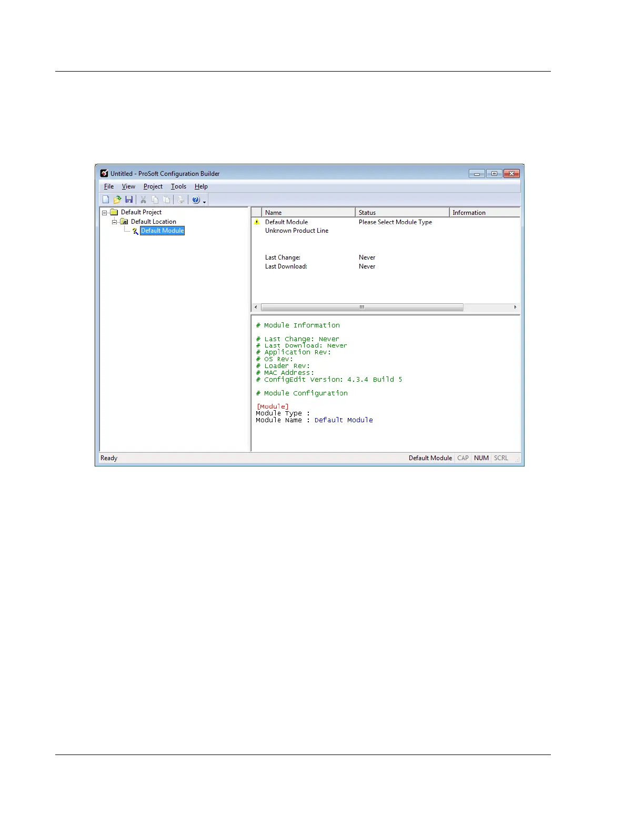The height and width of the screenshot is (834, 644).
Task: Minimize the ProSoft Configuration Builder window
Action: [x=477, y=173]
